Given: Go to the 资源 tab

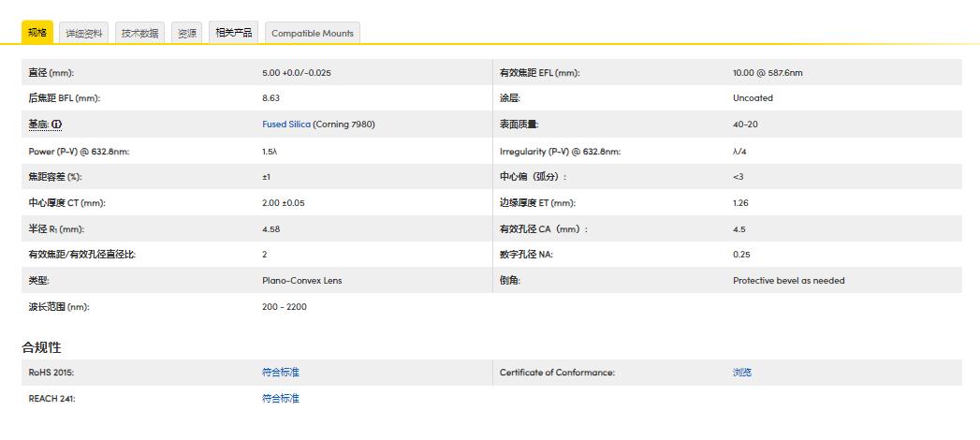Looking at the screenshot, I should coord(187,33).
